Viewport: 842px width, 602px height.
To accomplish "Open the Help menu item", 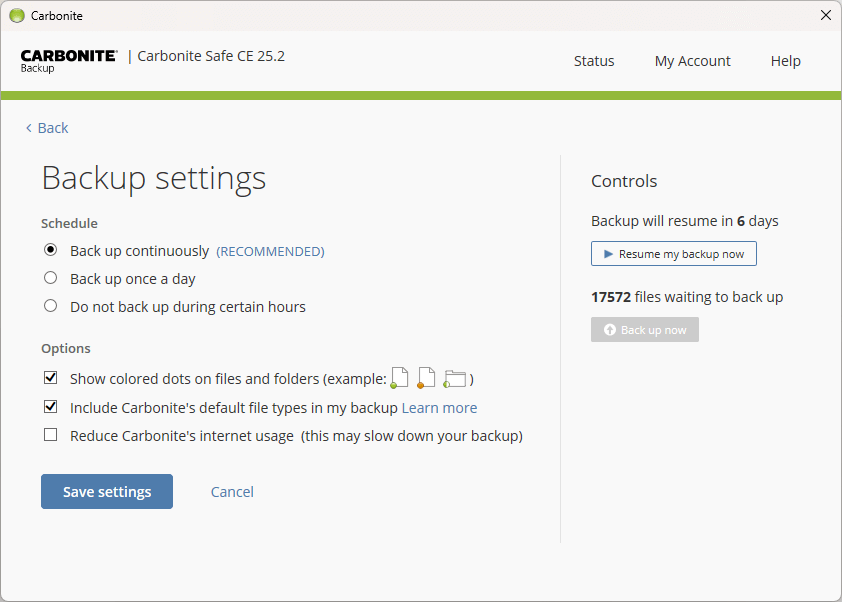I will tap(786, 61).
